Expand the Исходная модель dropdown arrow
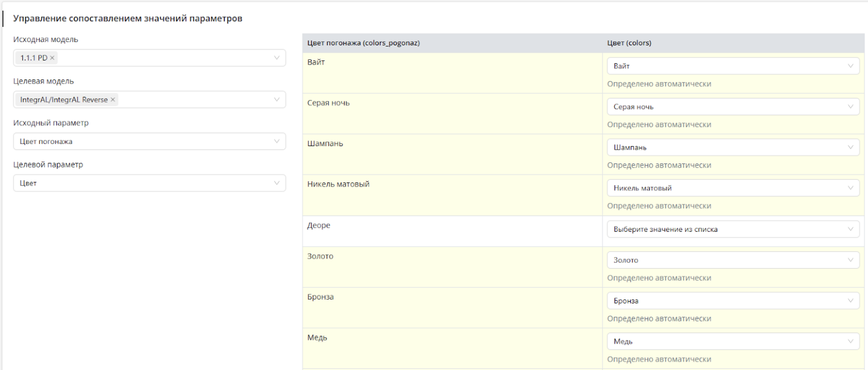Viewport: 868px width, 370px height. (276, 58)
